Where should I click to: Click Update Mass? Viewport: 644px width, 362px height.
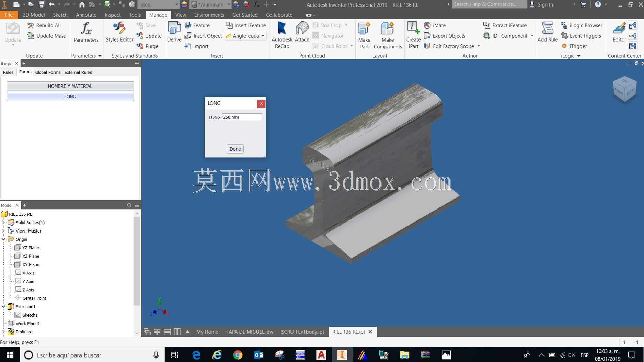[x=47, y=36]
